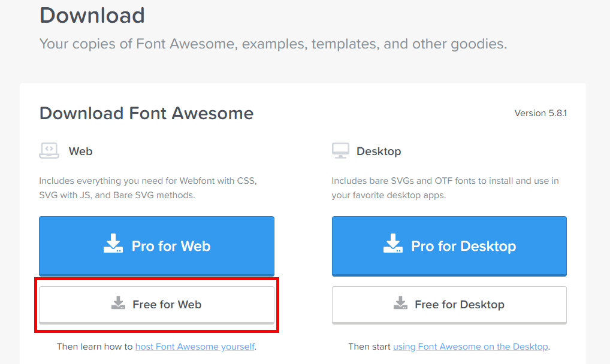Image resolution: width=610 pixels, height=364 pixels.
Task: Open the "host Font Awesome yourself" link
Action: point(195,347)
